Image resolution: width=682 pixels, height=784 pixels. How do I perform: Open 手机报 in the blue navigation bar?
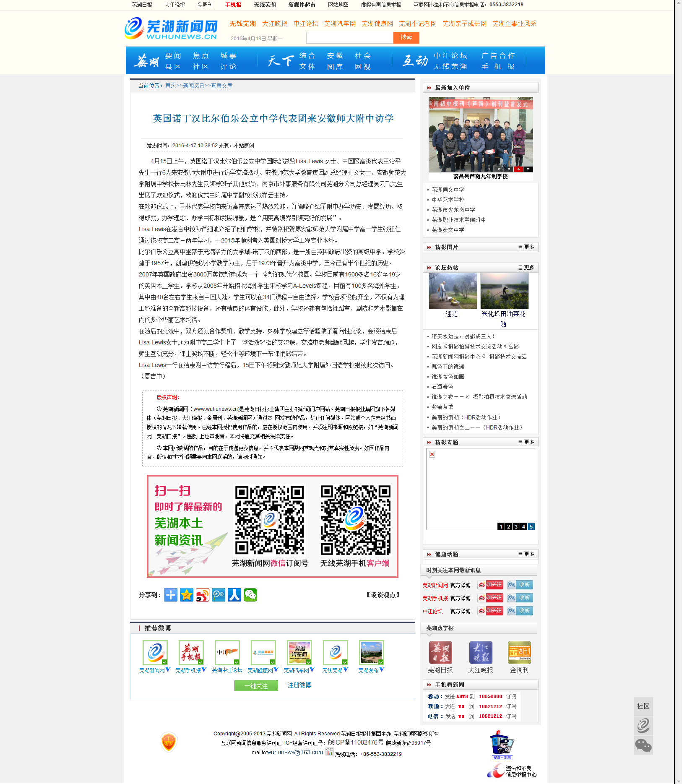(498, 67)
